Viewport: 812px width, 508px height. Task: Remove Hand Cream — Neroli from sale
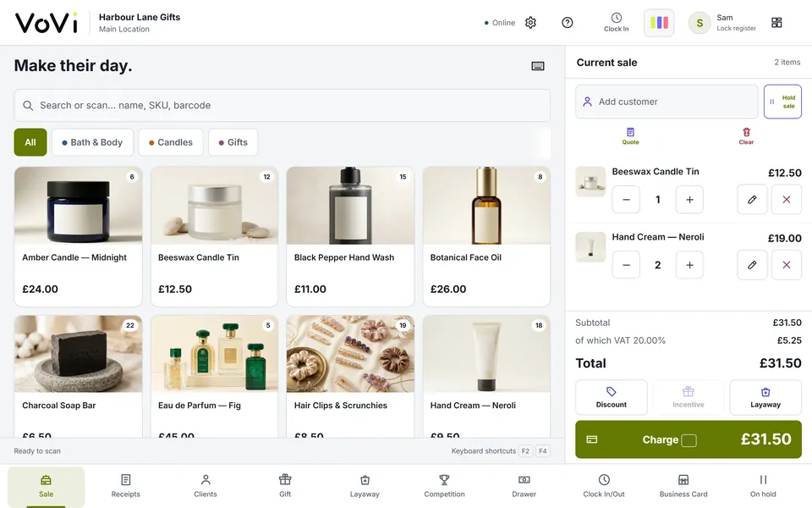[786, 265]
